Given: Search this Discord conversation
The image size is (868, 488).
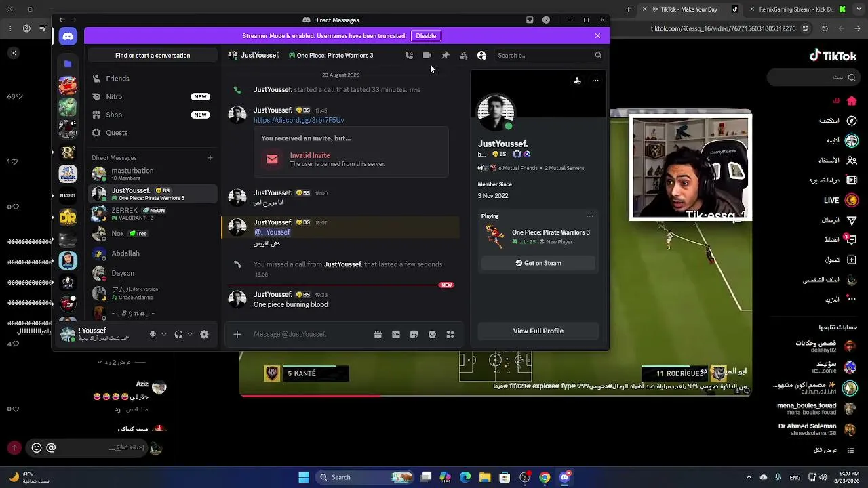Looking at the screenshot, I should coord(549,56).
